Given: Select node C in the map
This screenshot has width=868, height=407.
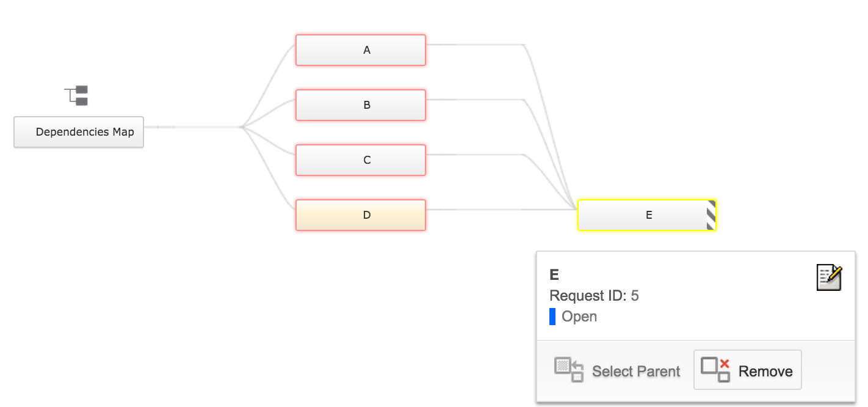Looking at the screenshot, I should (361, 160).
